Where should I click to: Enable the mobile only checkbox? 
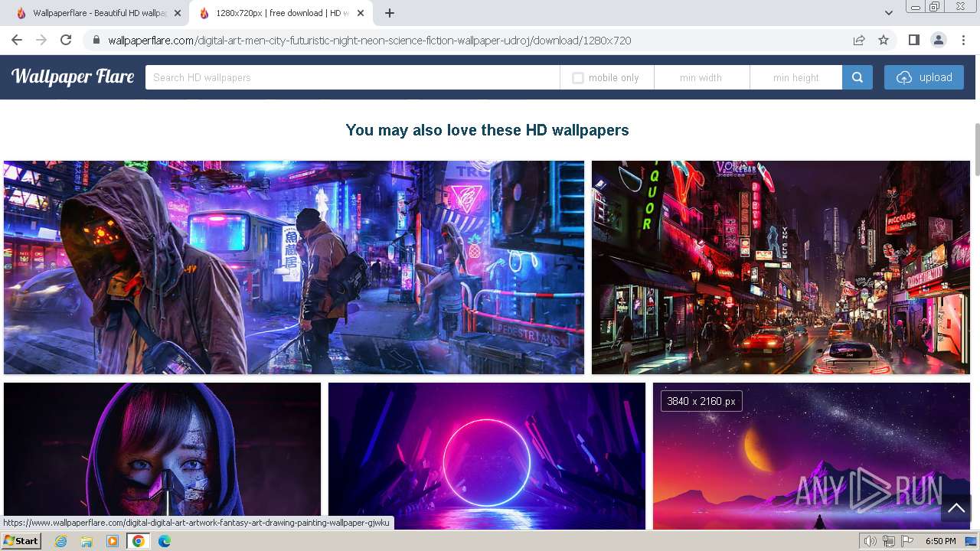[578, 78]
